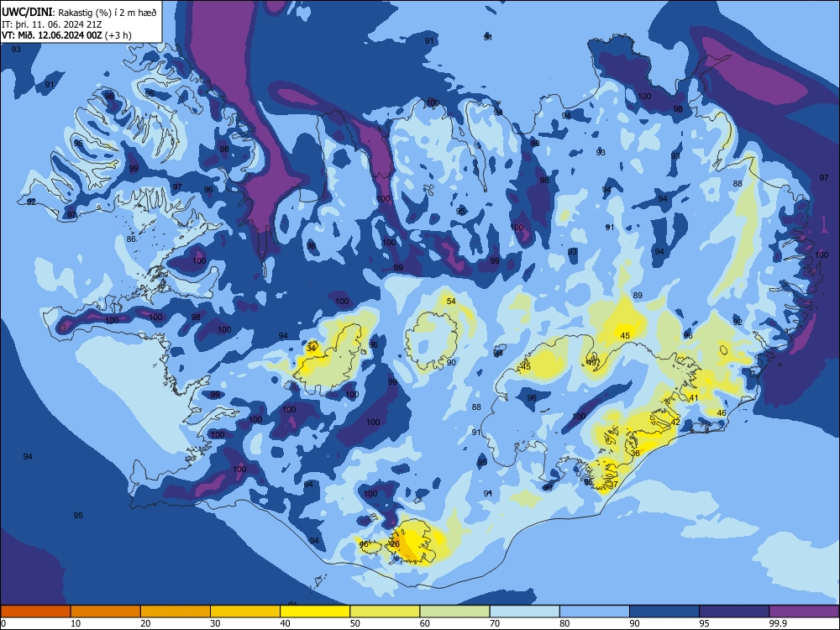This screenshot has width=840, height=630.
Task: Select the 90–95 medium blue legend swatch
Action: pos(664,612)
